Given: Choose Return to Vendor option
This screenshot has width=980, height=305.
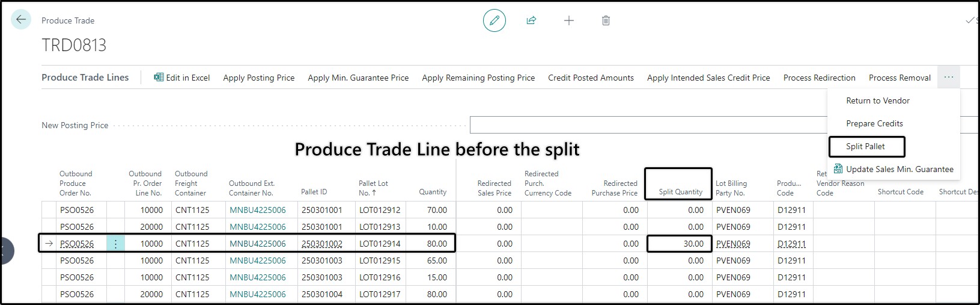Looking at the screenshot, I should pos(878,100).
